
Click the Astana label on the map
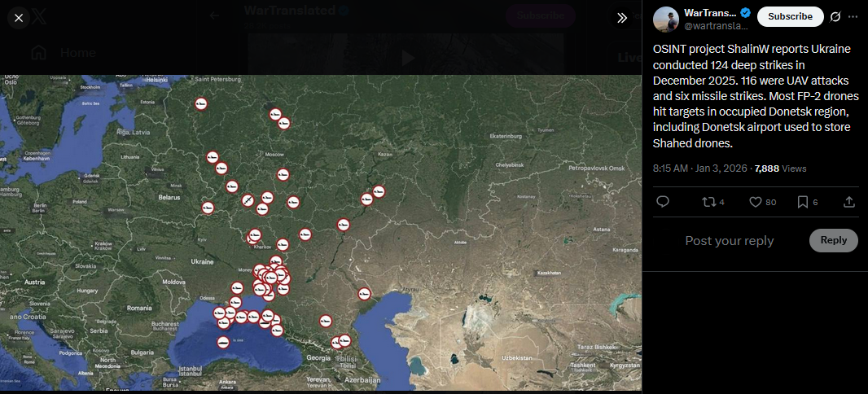(x=602, y=229)
